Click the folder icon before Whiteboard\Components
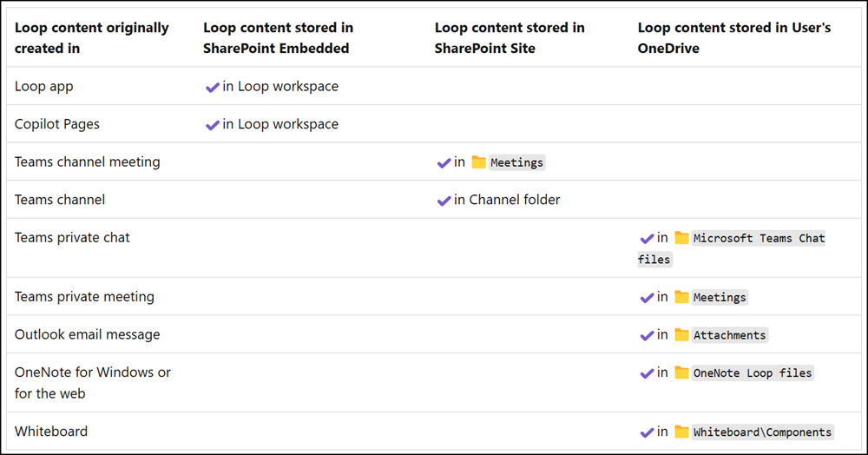This screenshot has height=455, width=868. (682, 432)
